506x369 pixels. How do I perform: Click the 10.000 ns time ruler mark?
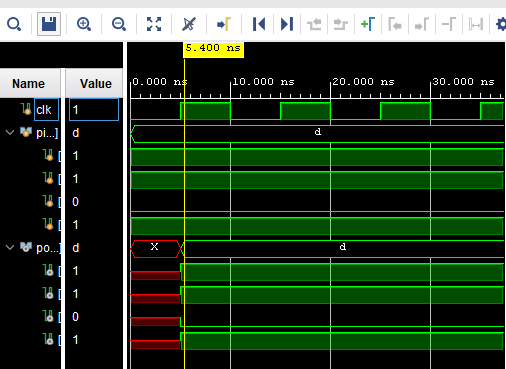click(x=263, y=82)
